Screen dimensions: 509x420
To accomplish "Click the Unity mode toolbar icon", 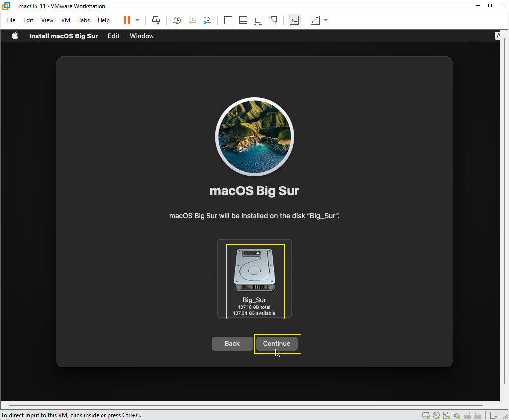I will tap(273, 20).
